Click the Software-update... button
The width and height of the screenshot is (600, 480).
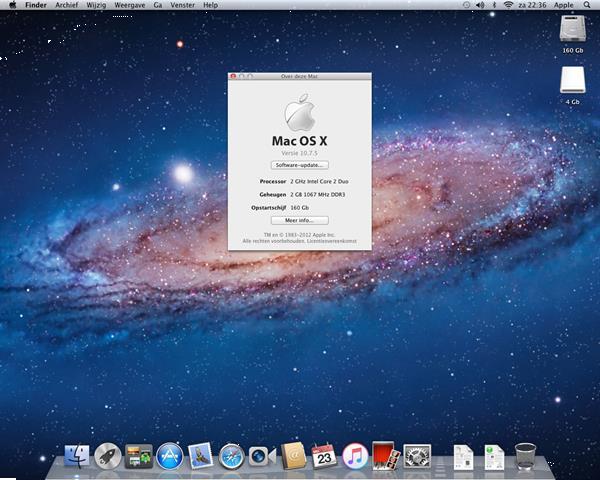(300, 165)
